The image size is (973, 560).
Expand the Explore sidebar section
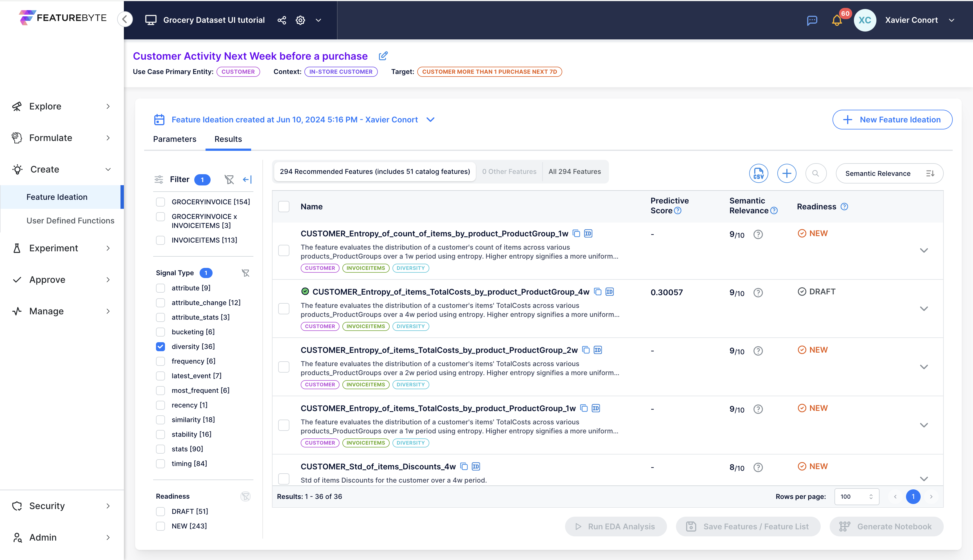pos(62,107)
